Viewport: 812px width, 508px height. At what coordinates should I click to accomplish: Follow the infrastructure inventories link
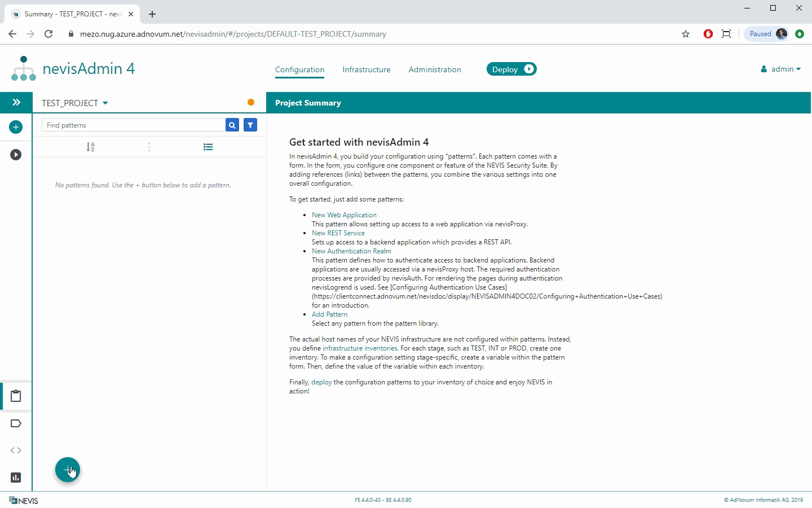click(360, 348)
